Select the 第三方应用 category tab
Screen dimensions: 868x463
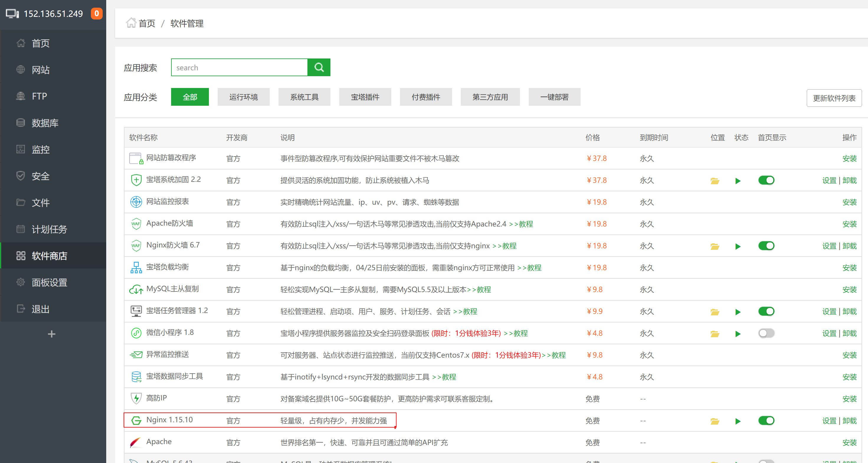tap(490, 97)
